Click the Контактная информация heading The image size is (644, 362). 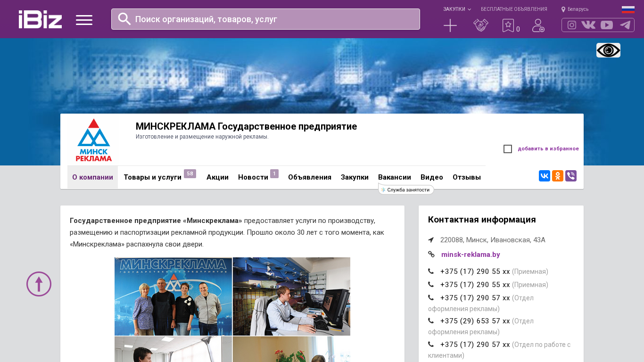point(482,220)
